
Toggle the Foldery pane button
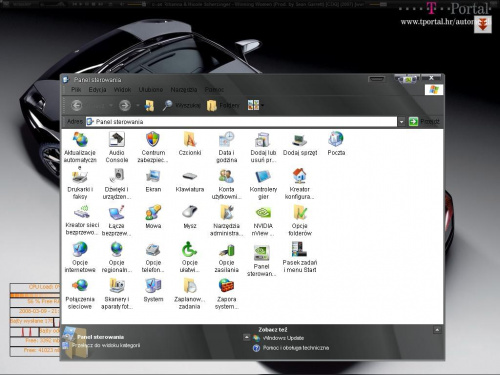(x=223, y=105)
